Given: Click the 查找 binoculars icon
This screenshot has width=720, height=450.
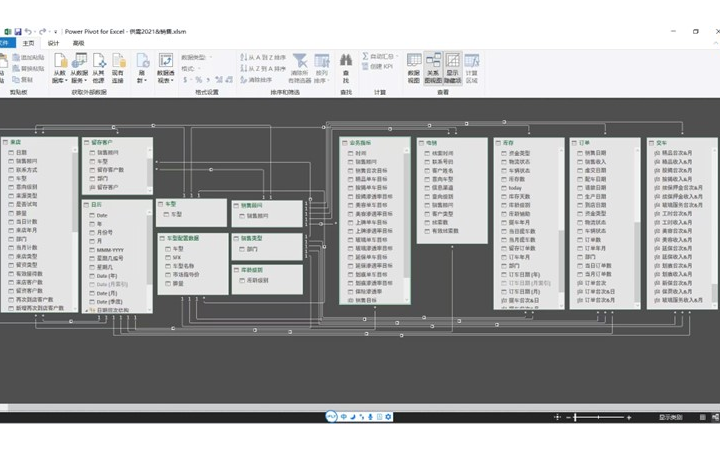Looking at the screenshot, I should click(346, 68).
